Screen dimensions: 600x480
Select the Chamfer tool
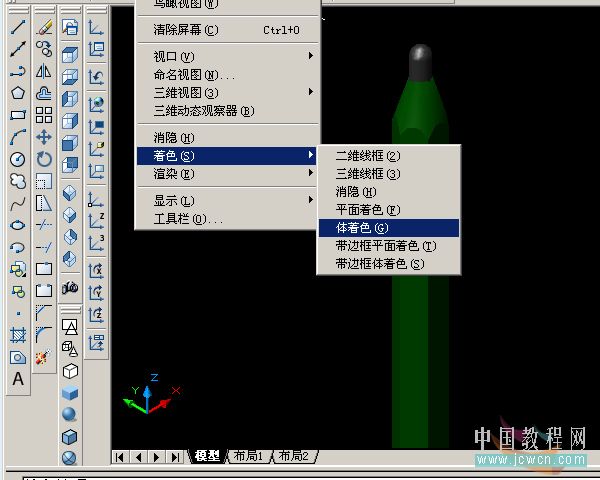click(44, 313)
